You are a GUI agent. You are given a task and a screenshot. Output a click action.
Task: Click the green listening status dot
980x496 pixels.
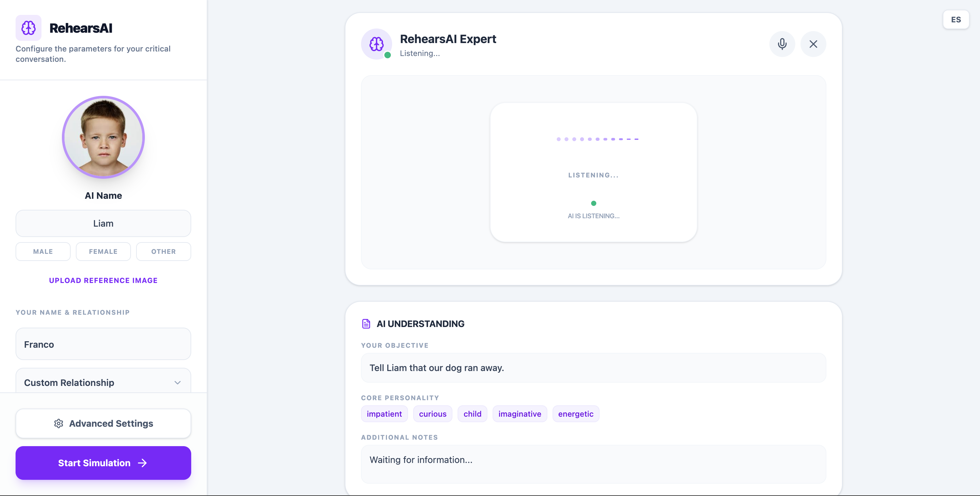[x=593, y=203]
